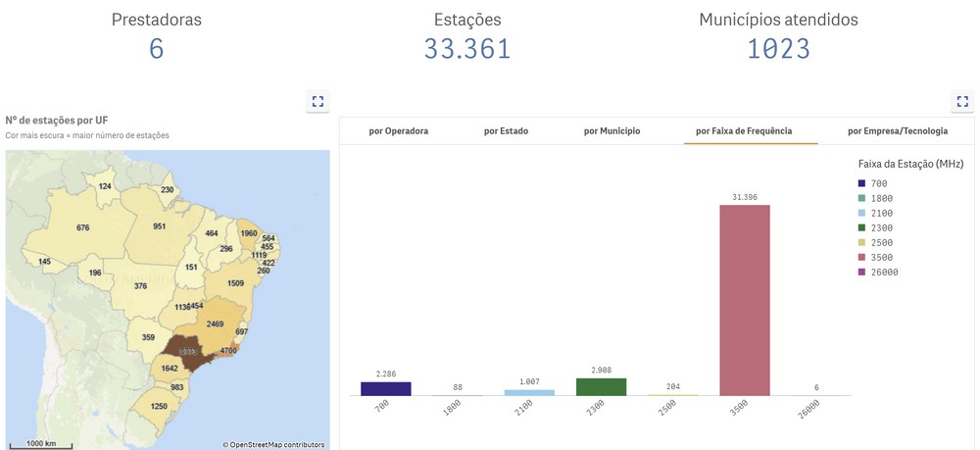
Task: Click the por Faixa de Frequência tab
Action: (743, 130)
